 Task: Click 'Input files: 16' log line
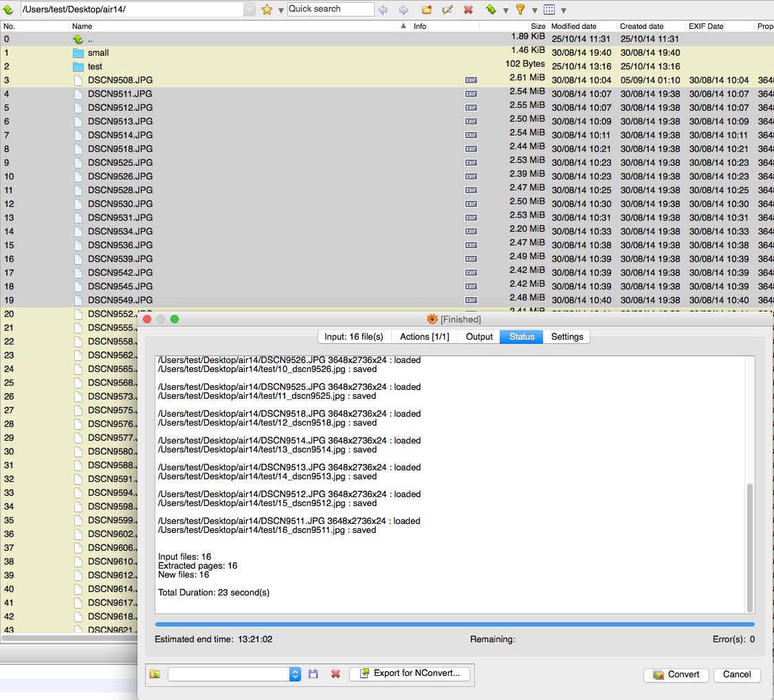pos(185,556)
